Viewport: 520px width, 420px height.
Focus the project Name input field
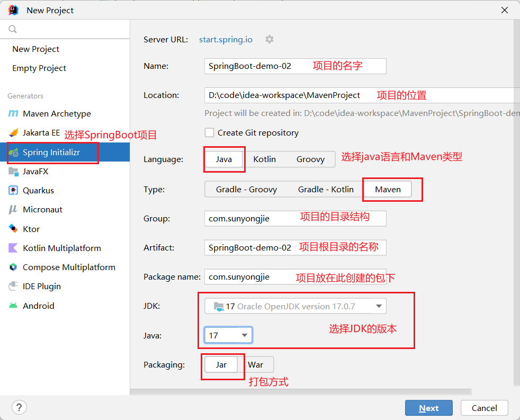[x=295, y=66]
